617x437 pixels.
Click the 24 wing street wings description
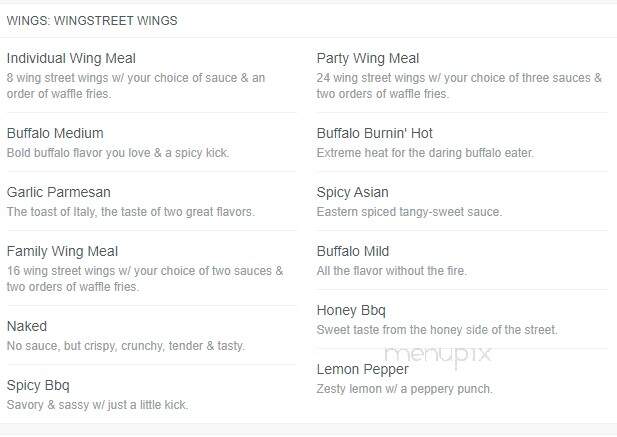[459, 86]
